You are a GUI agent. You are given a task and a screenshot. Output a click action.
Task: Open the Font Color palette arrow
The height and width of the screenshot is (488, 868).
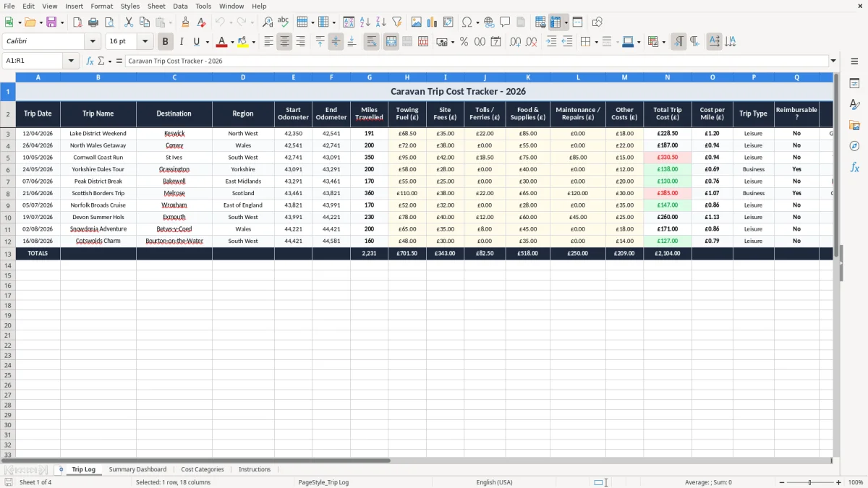pyautogui.click(x=232, y=42)
